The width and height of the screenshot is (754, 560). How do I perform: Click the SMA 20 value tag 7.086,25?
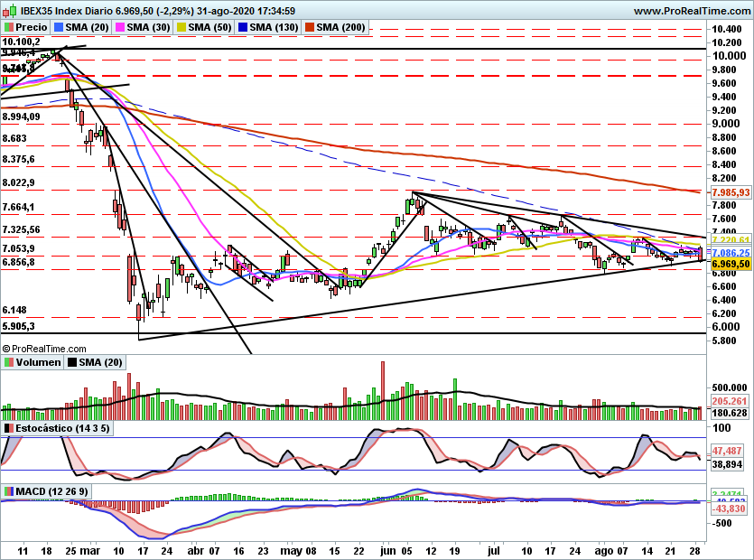(x=731, y=253)
